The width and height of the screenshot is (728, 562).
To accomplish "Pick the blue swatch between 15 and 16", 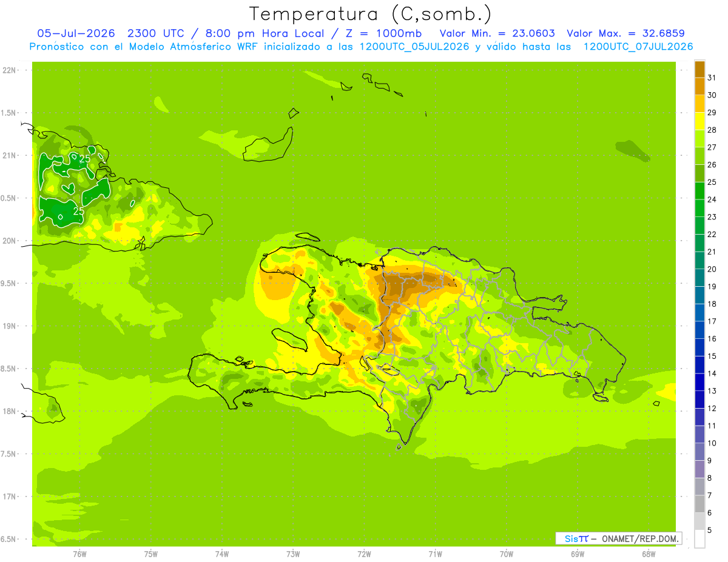I will click(x=699, y=347).
